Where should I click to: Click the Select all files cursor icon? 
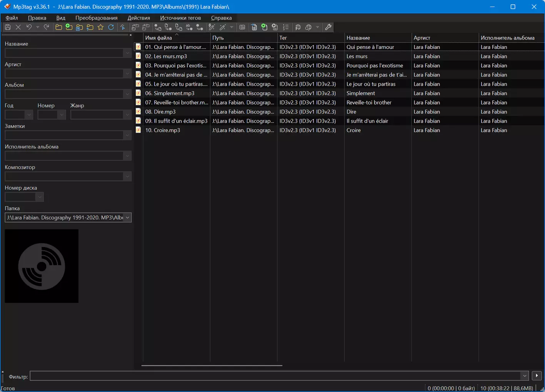coord(123,27)
